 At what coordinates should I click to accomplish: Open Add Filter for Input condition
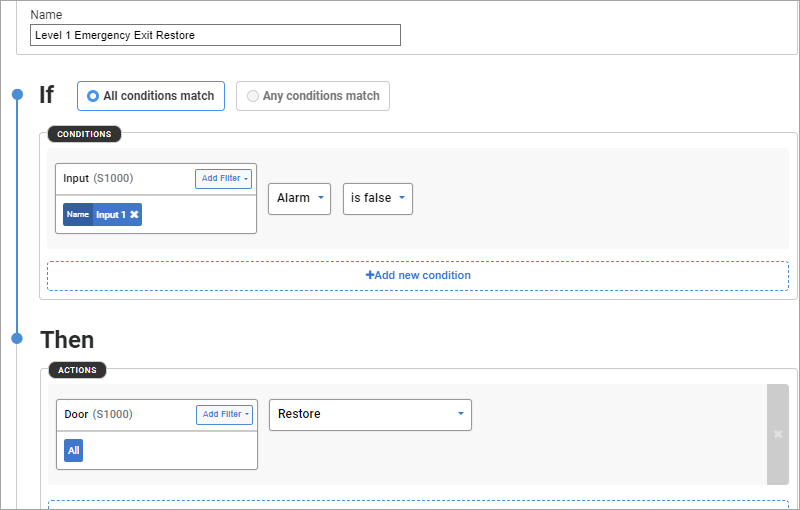click(x=223, y=179)
